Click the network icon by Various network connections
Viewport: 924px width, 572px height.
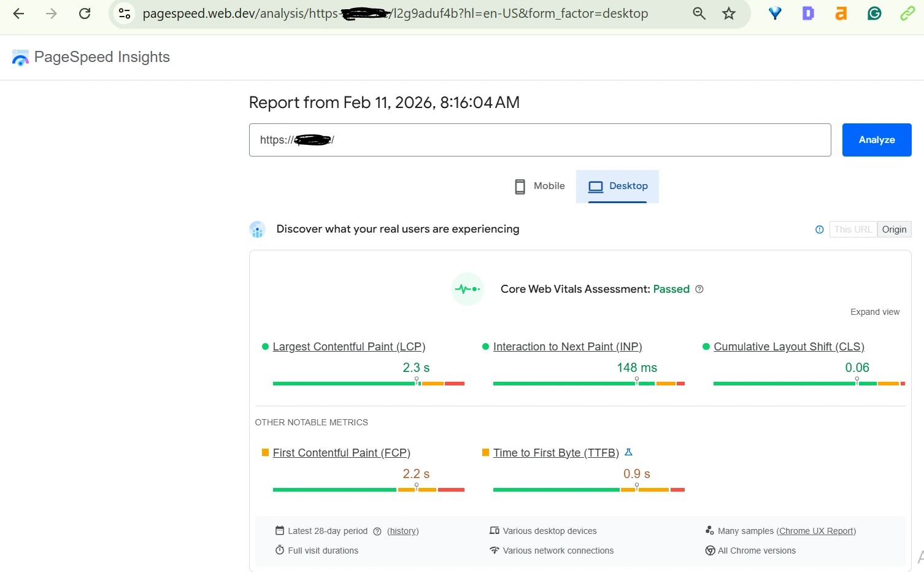[x=495, y=551]
